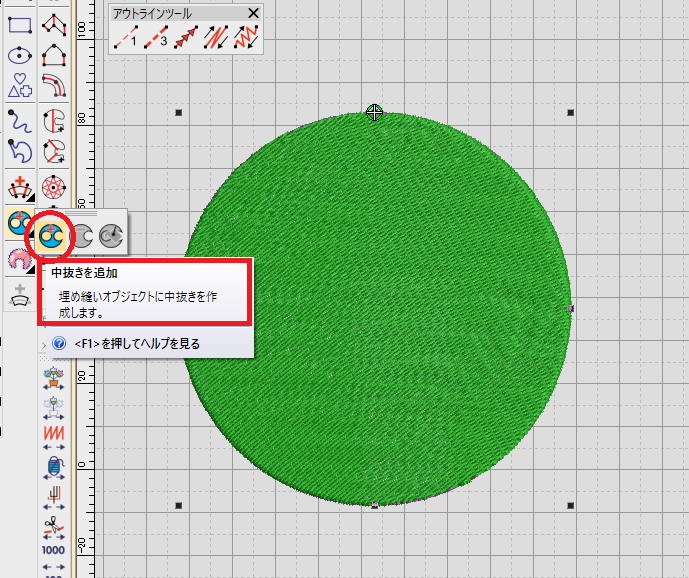
Task: Click the gray arc with plus tool
Action: tap(20, 295)
